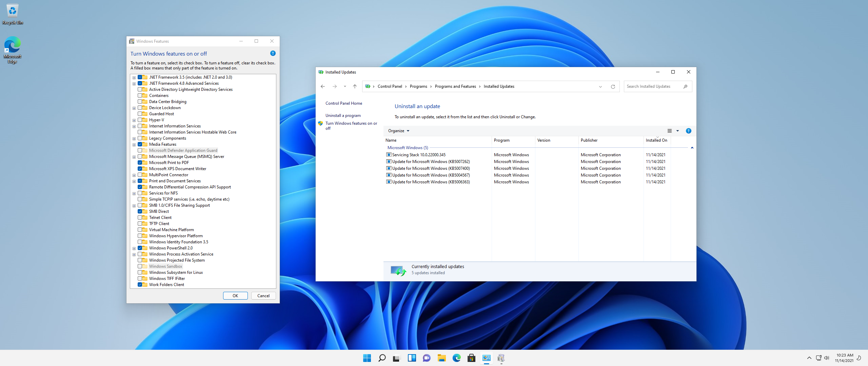Open notification center moon icon

(x=859, y=358)
